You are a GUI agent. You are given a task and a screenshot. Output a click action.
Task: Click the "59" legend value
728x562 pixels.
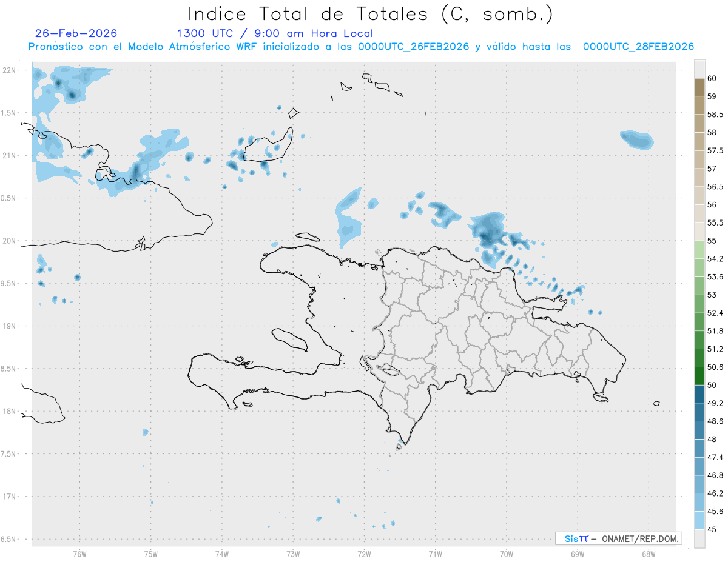point(712,96)
